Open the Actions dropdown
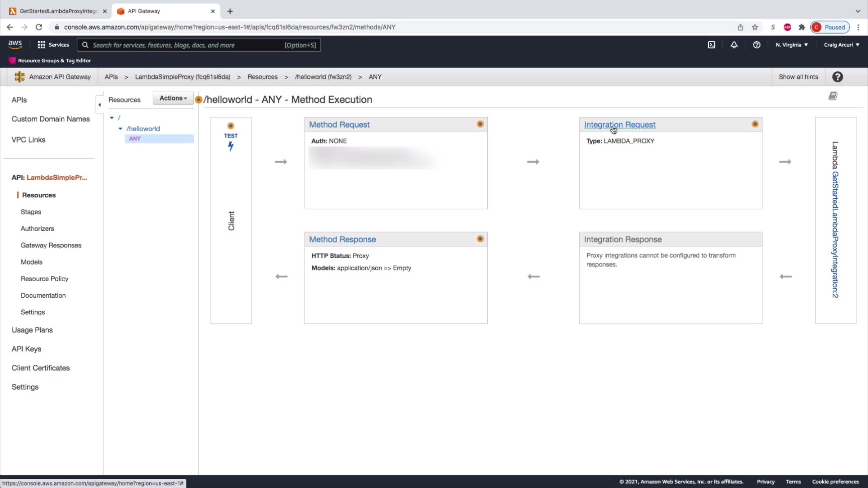Screen dimensions: 868x488 pos(173,98)
